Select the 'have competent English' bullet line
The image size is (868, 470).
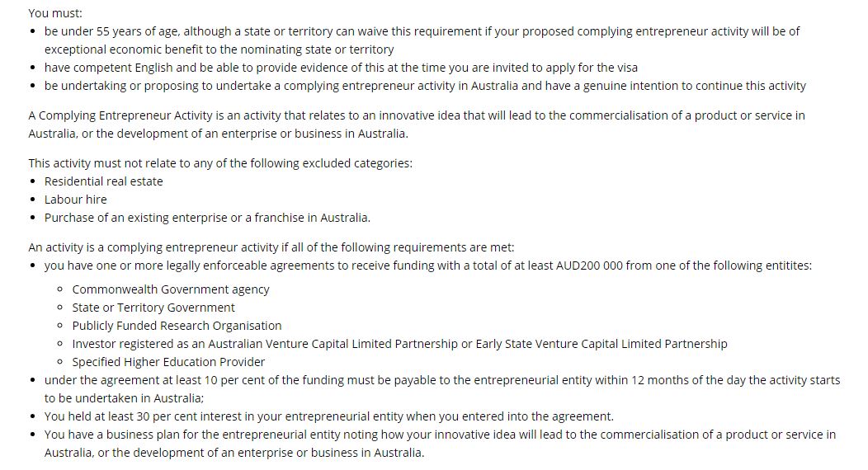341,68
